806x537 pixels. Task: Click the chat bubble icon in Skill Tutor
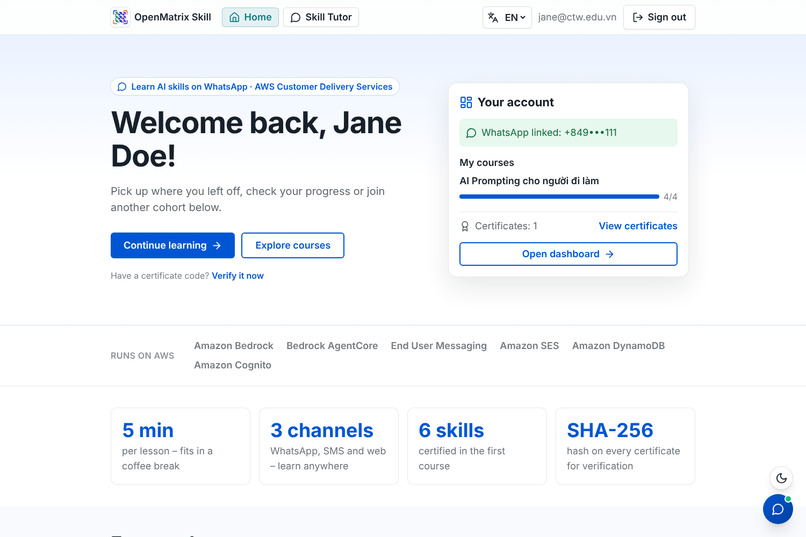pyautogui.click(x=296, y=17)
